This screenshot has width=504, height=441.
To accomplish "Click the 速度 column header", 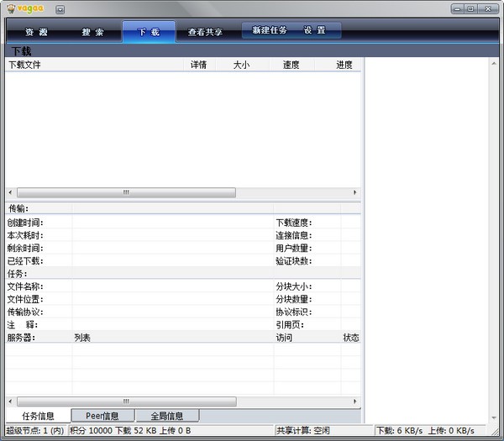I will tap(291, 65).
